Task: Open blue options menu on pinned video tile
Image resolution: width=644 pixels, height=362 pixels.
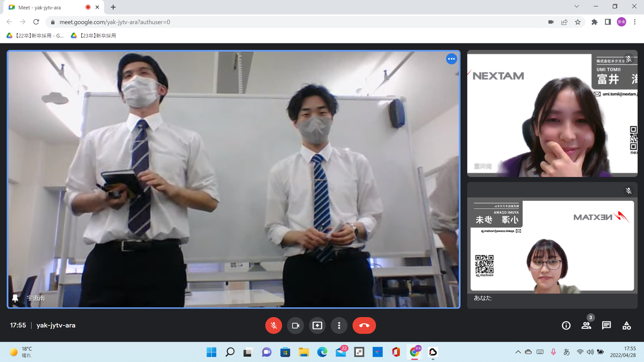Action: 451,59
